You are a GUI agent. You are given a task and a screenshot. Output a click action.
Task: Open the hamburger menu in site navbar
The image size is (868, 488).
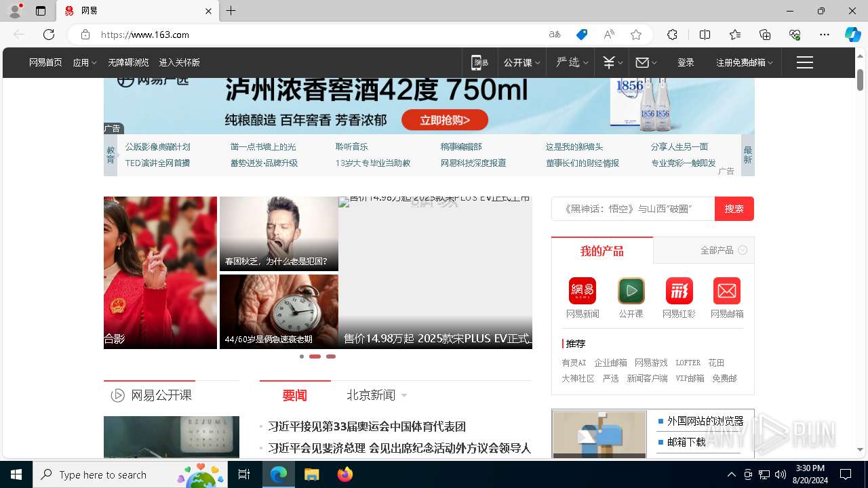tap(805, 62)
